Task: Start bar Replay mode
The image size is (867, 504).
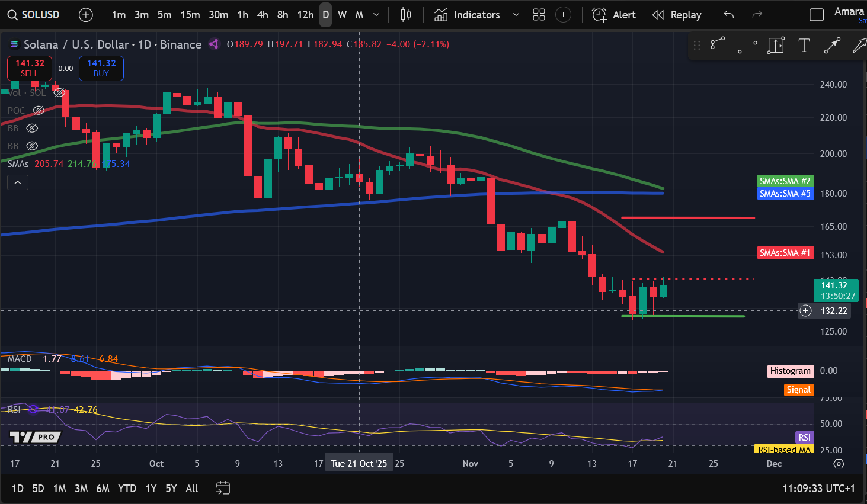Action: (676, 14)
